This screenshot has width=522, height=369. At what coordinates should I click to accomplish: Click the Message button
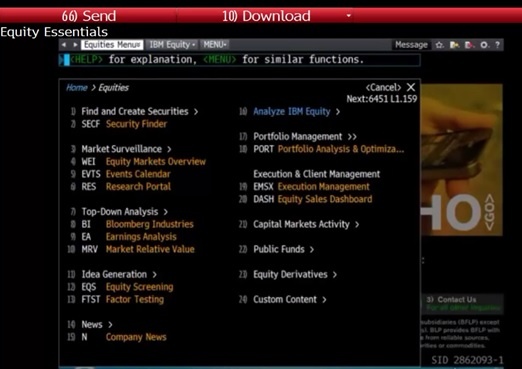[411, 45]
